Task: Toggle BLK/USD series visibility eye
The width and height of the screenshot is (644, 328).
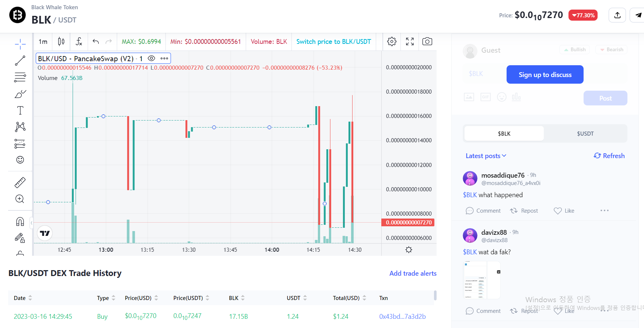Action: [x=151, y=58]
